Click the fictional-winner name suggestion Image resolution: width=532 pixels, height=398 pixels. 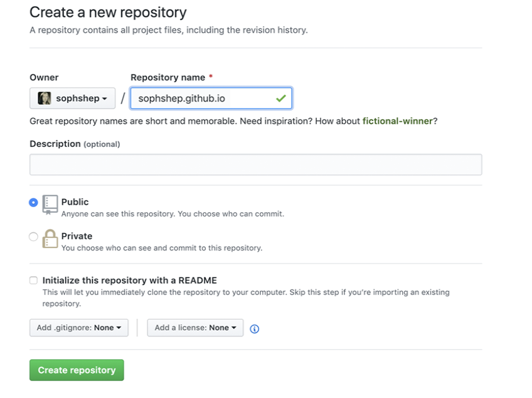coord(398,121)
